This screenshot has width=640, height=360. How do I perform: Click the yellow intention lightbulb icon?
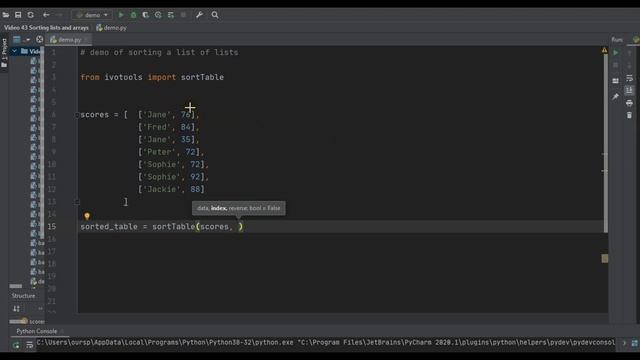(x=87, y=216)
